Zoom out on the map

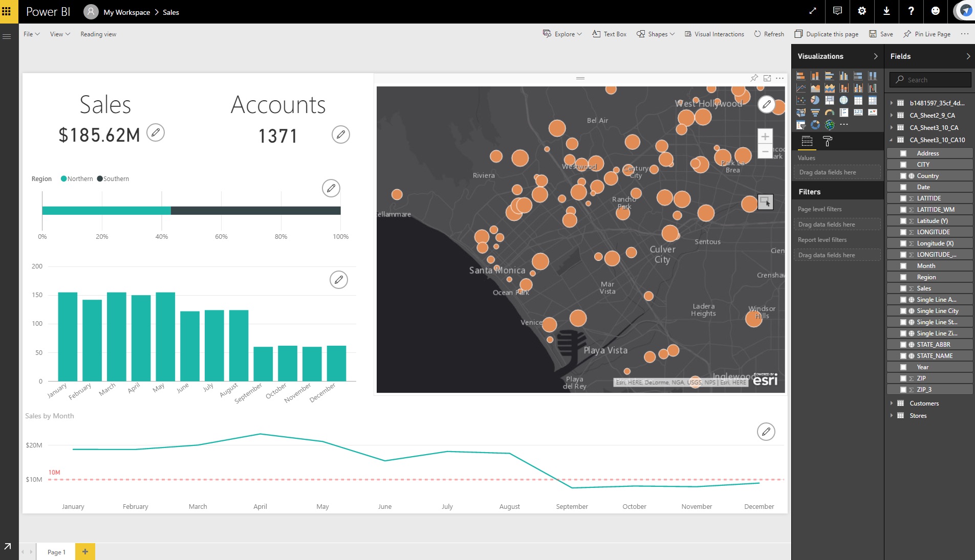(x=765, y=151)
